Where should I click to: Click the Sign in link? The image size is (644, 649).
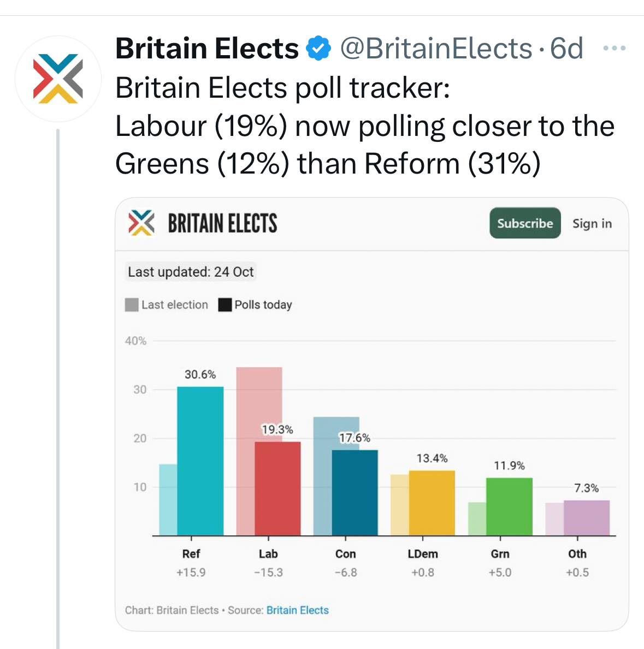point(592,223)
